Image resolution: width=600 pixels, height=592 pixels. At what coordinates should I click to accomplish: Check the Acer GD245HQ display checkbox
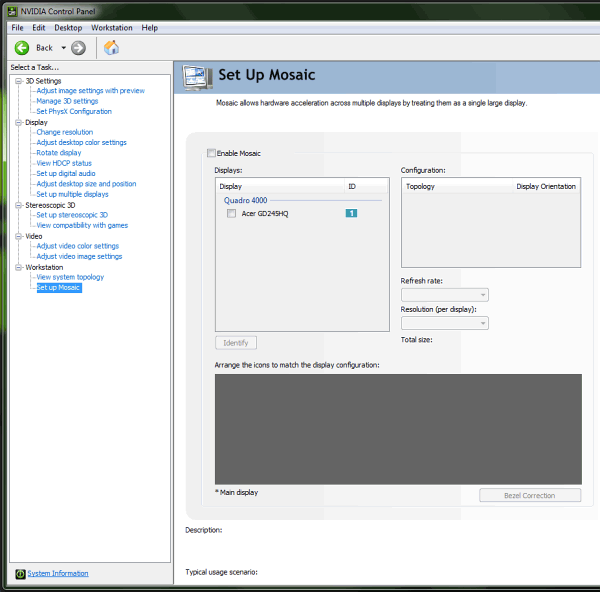pyautogui.click(x=232, y=213)
